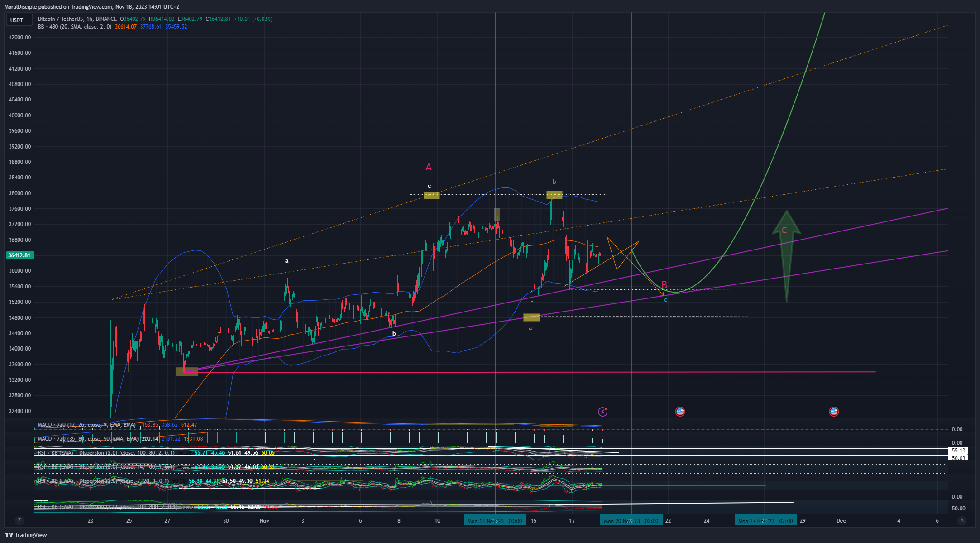Select yellow highlight box under top b label
This screenshot has width=980, height=543.
click(554, 195)
